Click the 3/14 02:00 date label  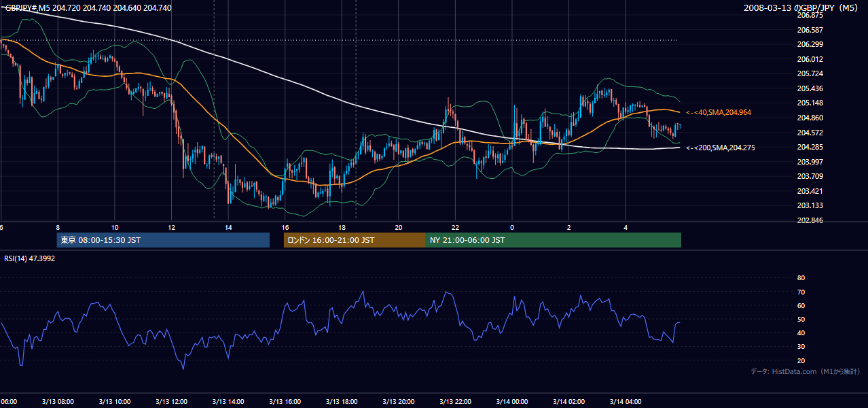coord(568,402)
